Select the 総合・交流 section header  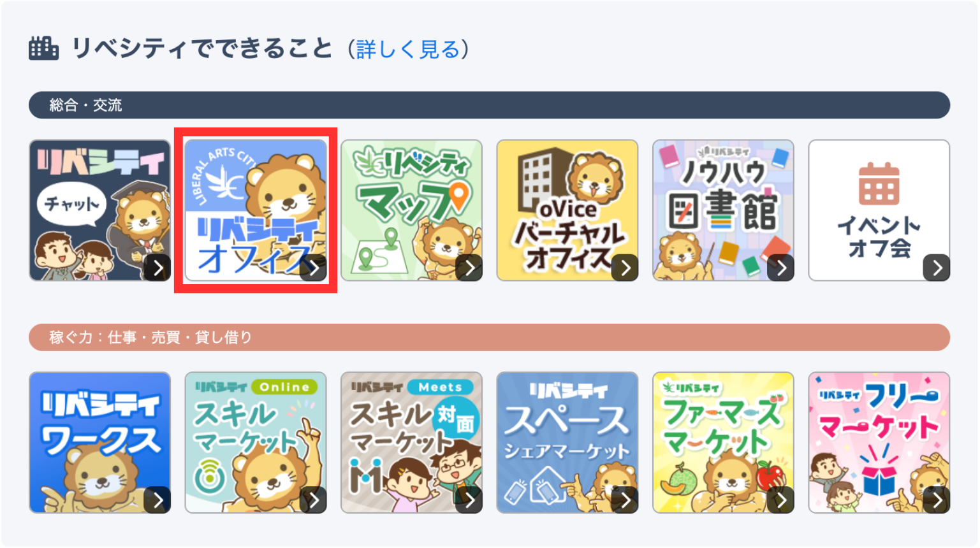click(490, 105)
